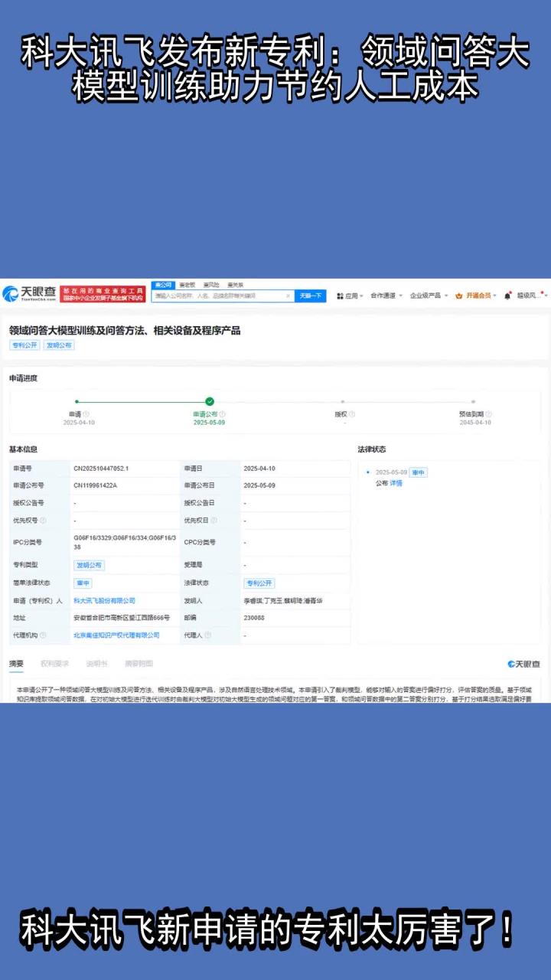Switch to the 查公司 search tab
The height and width of the screenshot is (980, 551).
(x=163, y=285)
